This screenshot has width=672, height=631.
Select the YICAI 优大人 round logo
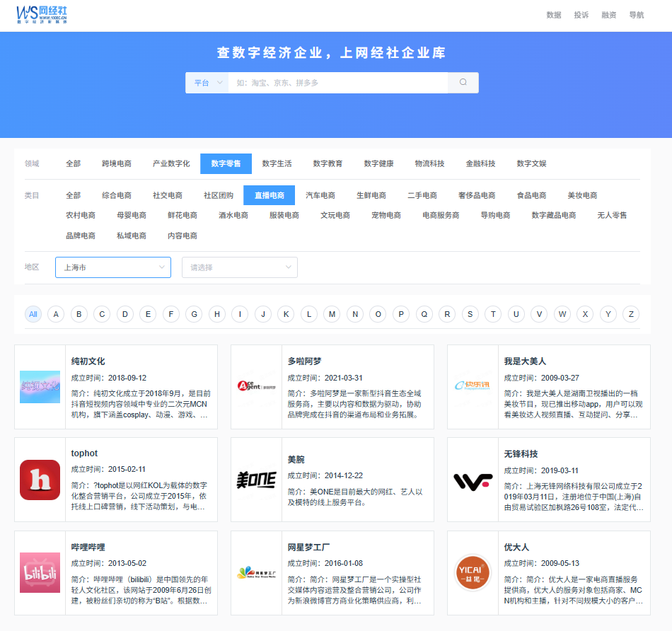click(473, 572)
